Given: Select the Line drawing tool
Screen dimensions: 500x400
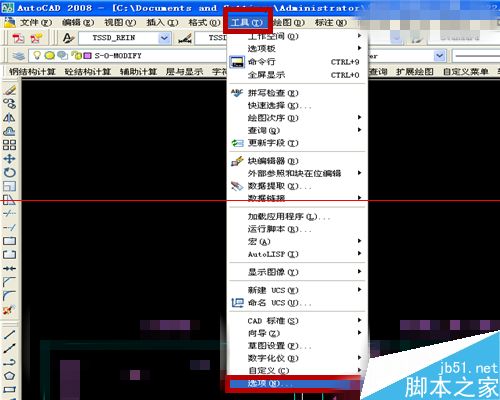Looking at the screenshot, I should pos(9,334).
